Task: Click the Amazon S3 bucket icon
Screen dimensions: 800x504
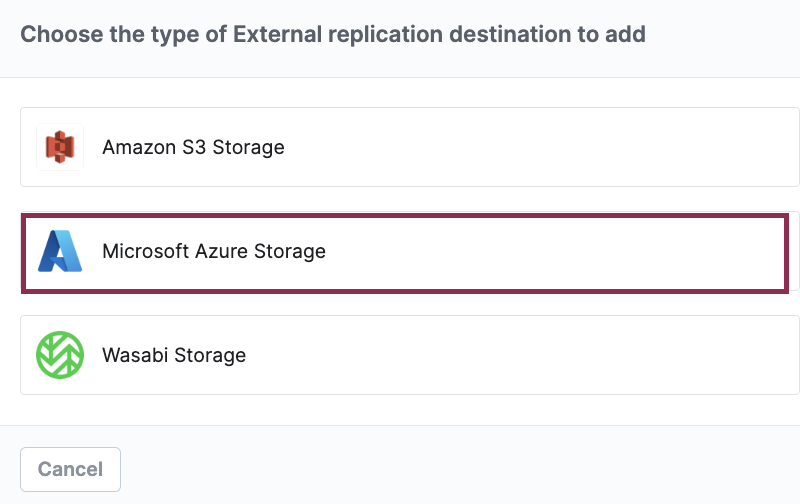Action: (x=60, y=148)
